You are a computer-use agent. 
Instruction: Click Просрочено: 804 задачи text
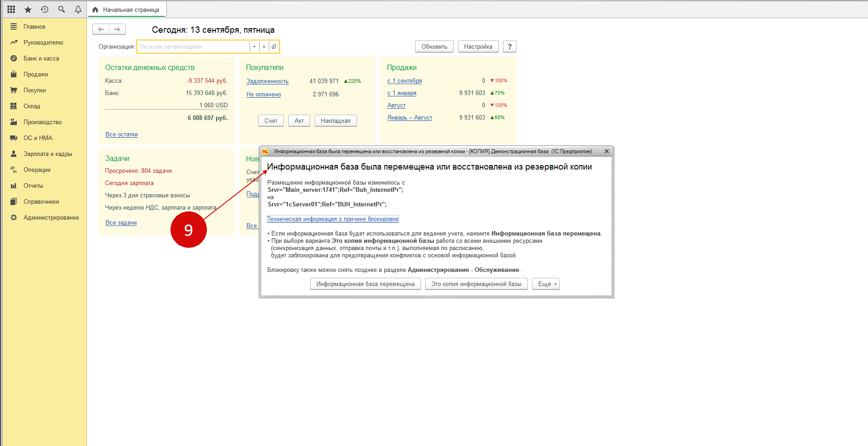[138, 170]
